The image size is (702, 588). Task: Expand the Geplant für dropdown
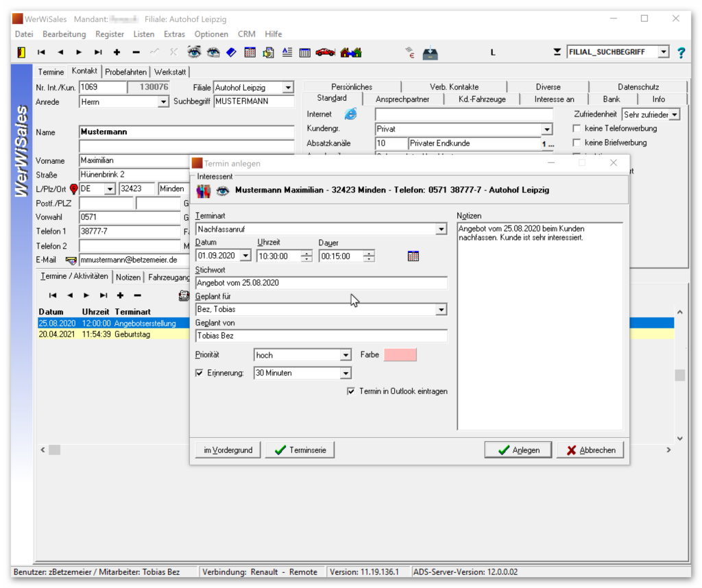(441, 309)
